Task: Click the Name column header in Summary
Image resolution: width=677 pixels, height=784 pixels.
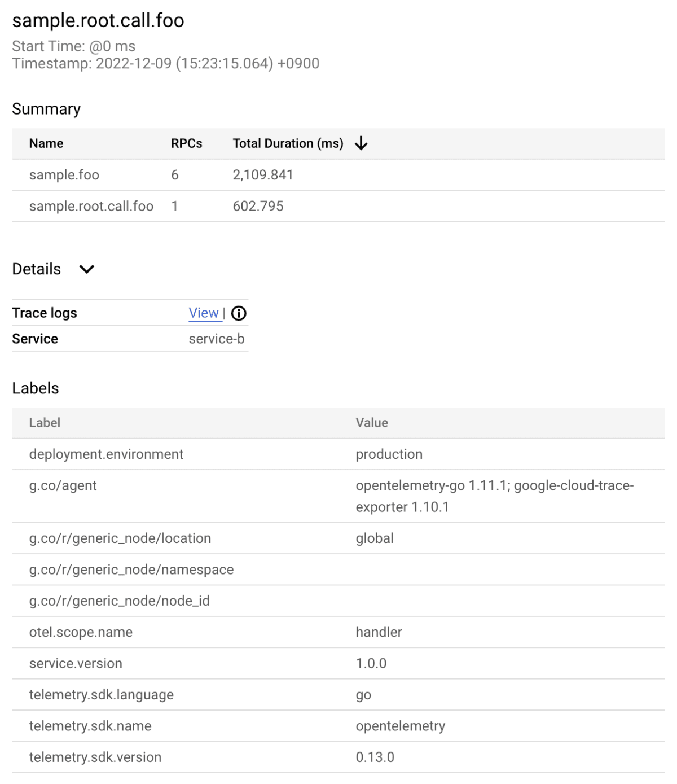Action: [46, 143]
